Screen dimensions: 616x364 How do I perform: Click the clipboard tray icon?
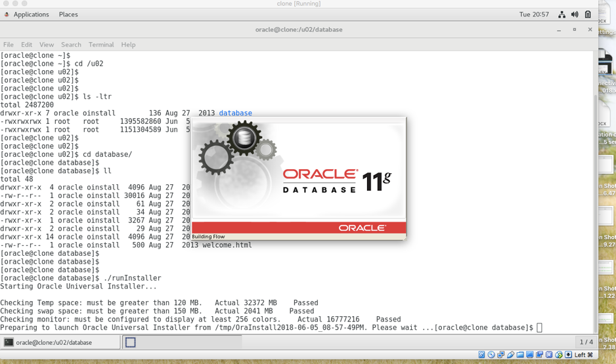(x=588, y=14)
